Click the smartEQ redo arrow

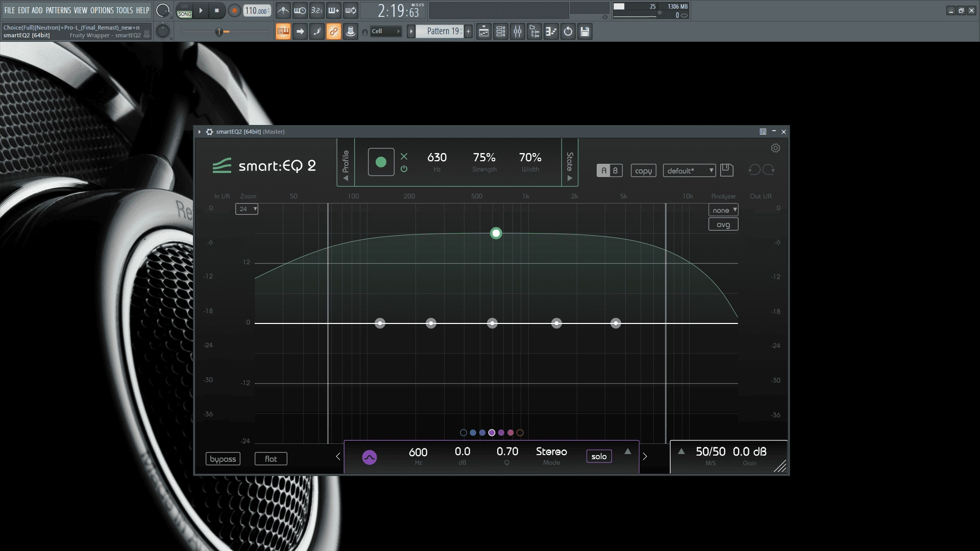coord(769,170)
